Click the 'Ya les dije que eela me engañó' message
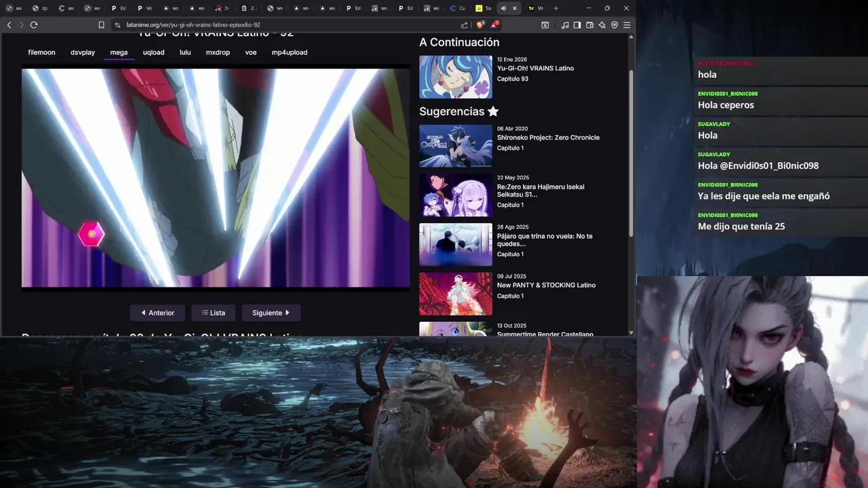This screenshot has width=868, height=488. pyautogui.click(x=764, y=196)
